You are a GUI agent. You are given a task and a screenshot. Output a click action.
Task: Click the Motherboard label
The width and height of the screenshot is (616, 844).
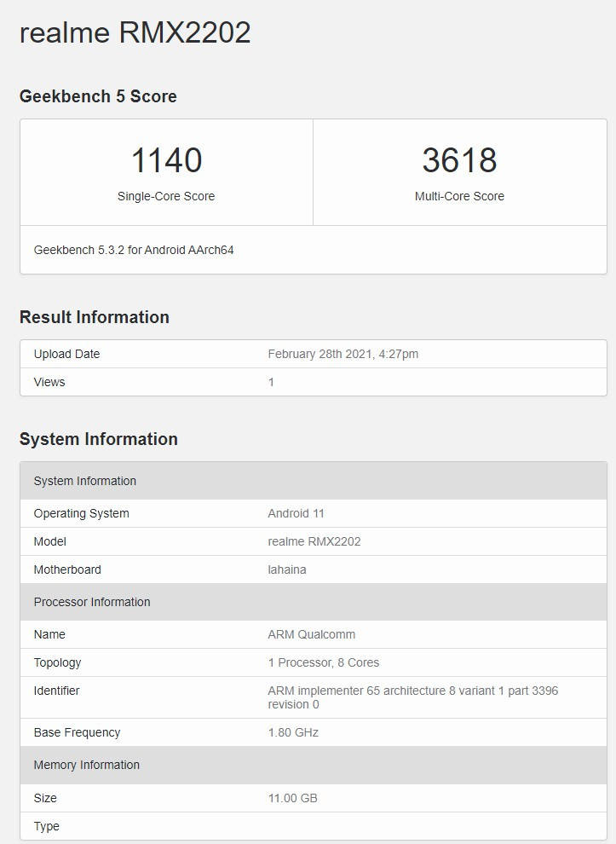(x=67, y=569)
